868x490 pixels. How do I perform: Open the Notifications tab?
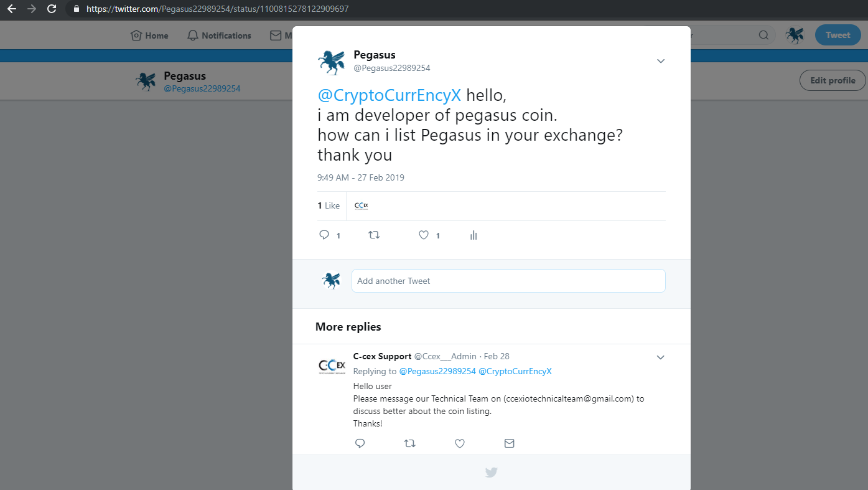tap(219, 35)
